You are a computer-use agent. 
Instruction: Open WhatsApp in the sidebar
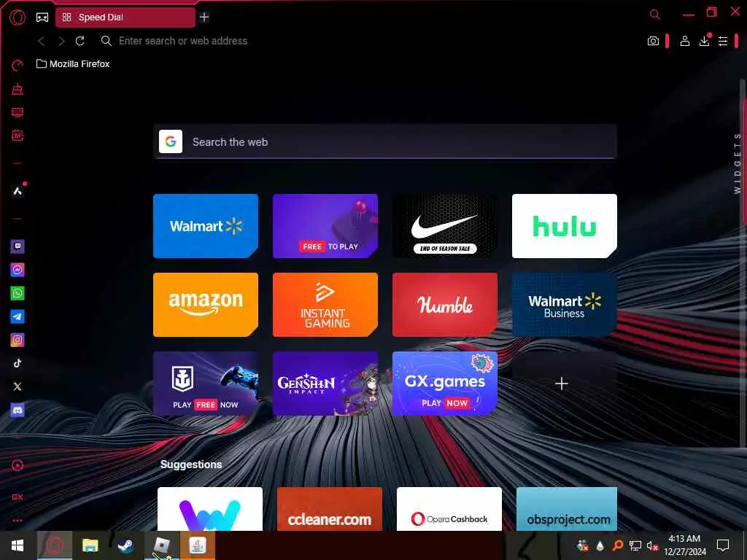18,293
